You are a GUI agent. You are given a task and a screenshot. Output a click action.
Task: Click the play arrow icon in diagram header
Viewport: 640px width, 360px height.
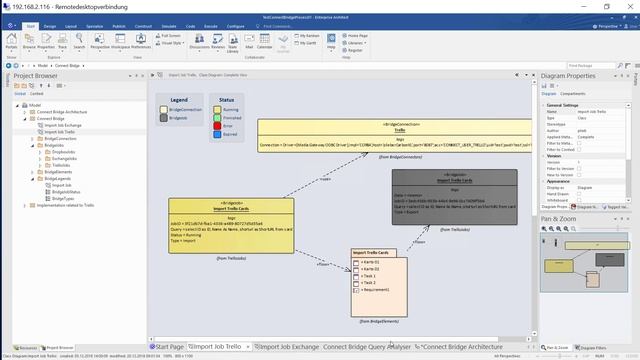click(x=152, y=75)
